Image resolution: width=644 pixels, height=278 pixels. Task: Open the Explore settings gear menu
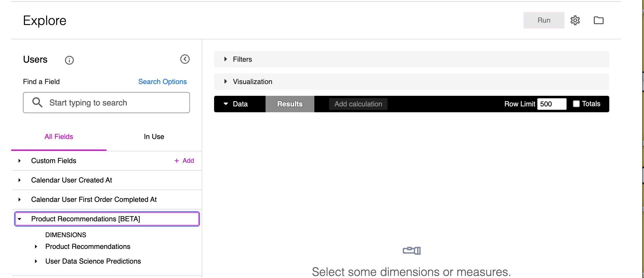(x=575, y=20)
